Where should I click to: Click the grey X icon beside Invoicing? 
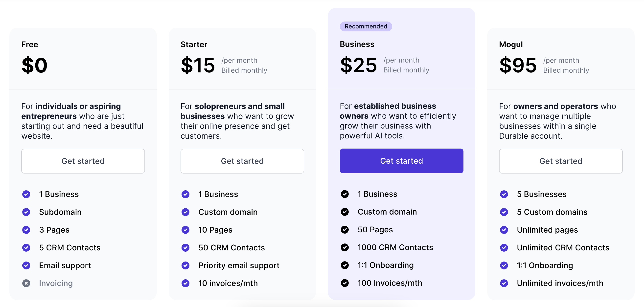tap(26, 283)
